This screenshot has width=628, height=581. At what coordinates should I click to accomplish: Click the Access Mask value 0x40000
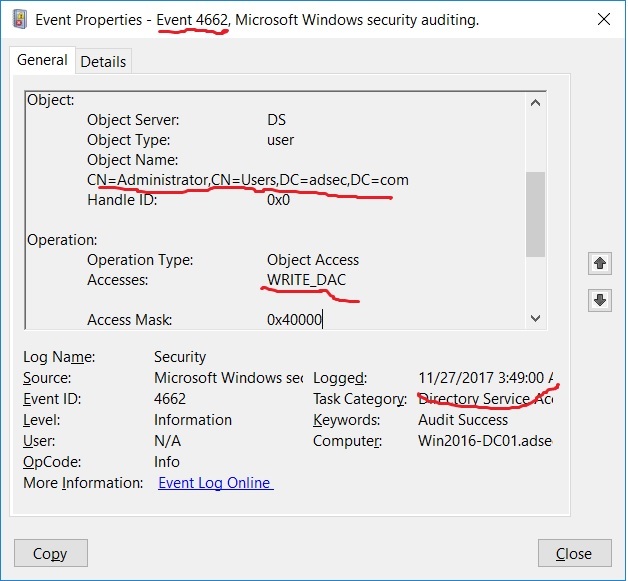click(x=295, y=320)
